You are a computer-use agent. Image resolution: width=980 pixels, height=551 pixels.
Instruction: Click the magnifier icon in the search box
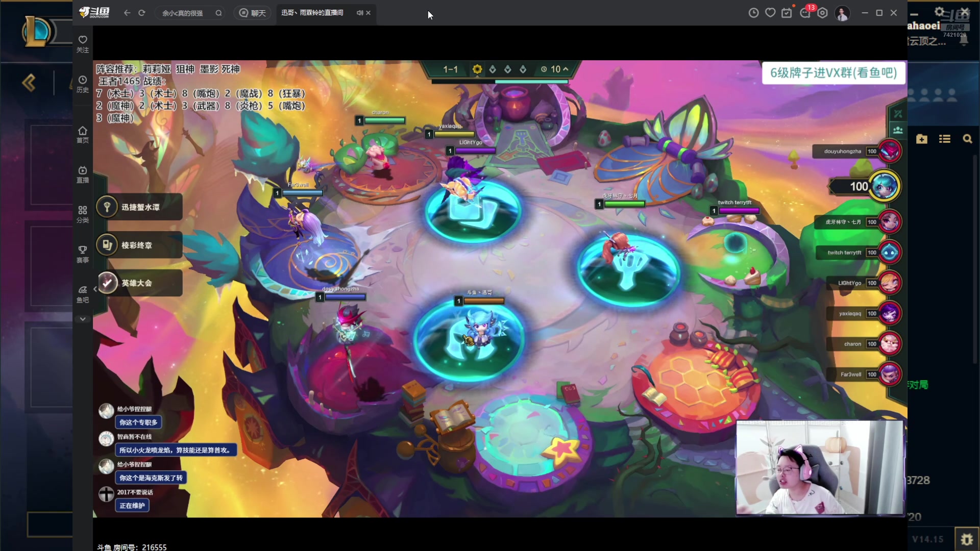pyautogui.click(x=218, y=13)
